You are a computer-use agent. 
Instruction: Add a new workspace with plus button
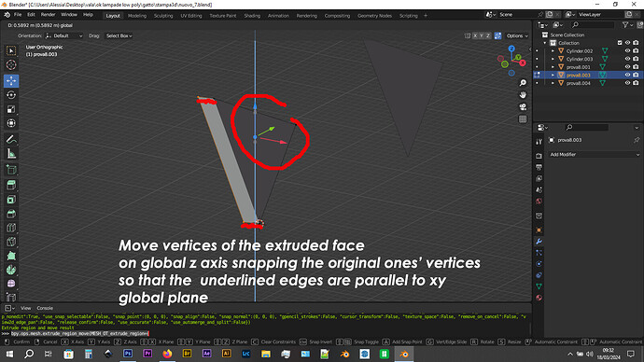(x=426, y=16)
